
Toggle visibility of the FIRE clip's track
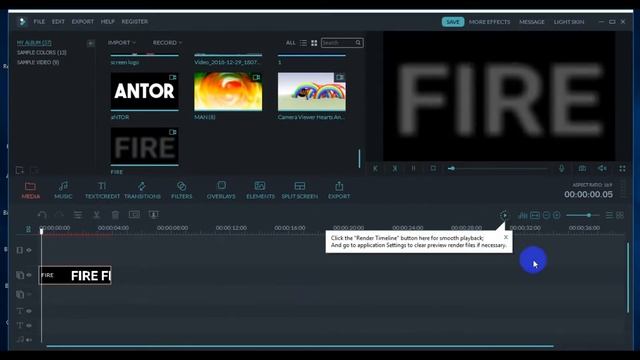click(29, 275)
